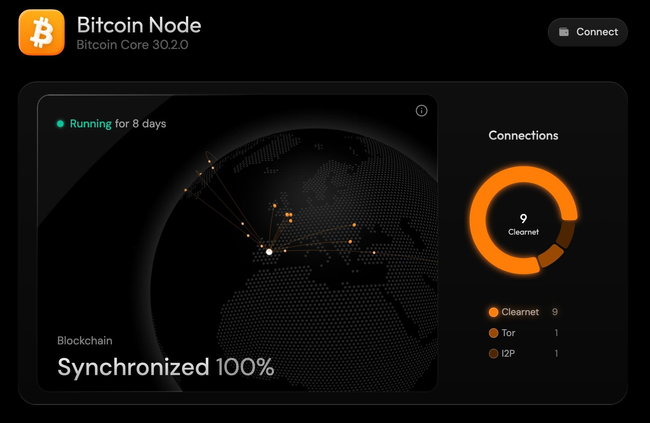
Task: Click the wallet icon inside Connect button
Action: click(x=564, y=32)
